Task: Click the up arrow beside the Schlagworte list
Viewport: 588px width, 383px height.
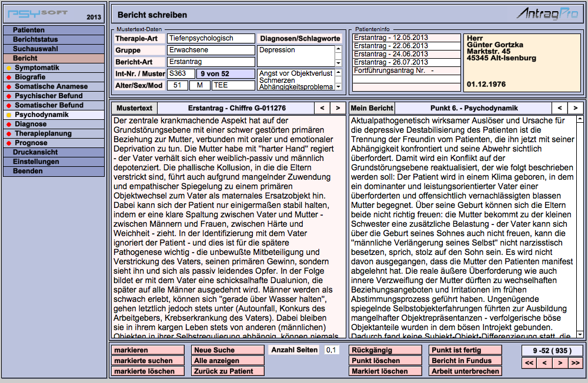Action: pyautogui.click(x=338, y=73)
